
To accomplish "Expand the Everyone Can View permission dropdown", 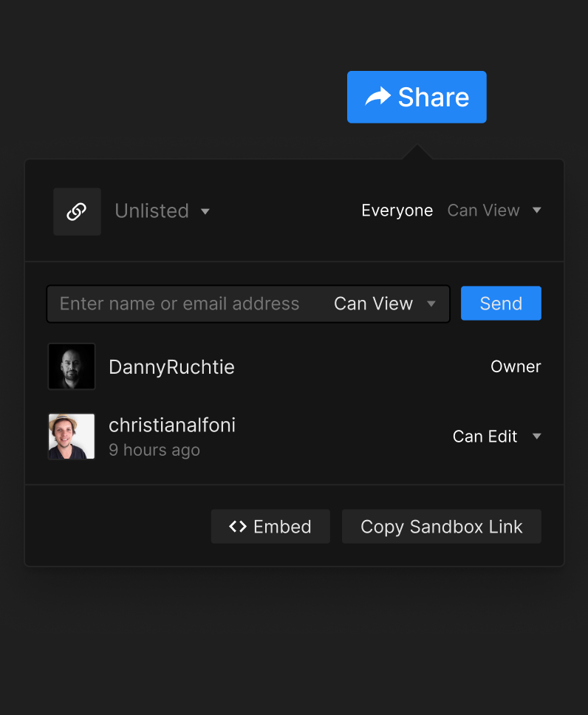I will click(494, 211).
